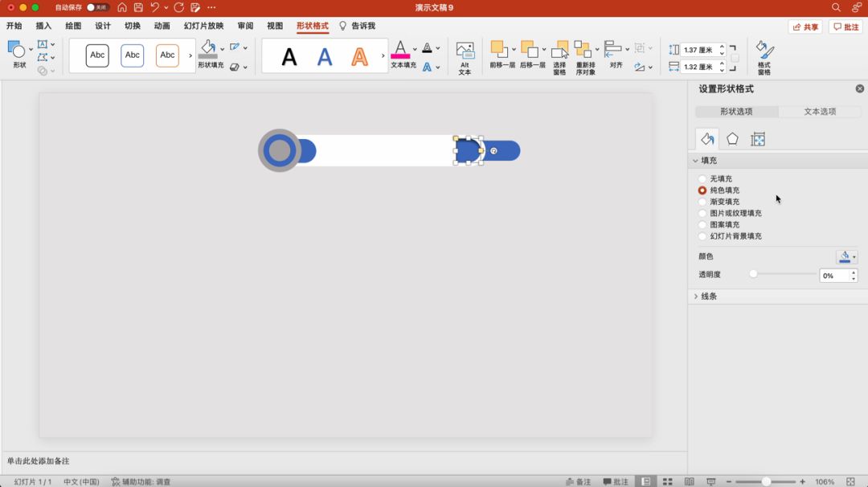This screenshot has width=868, height=487.
Task: Open the Animations tab
Action: (x=162, y=26)
